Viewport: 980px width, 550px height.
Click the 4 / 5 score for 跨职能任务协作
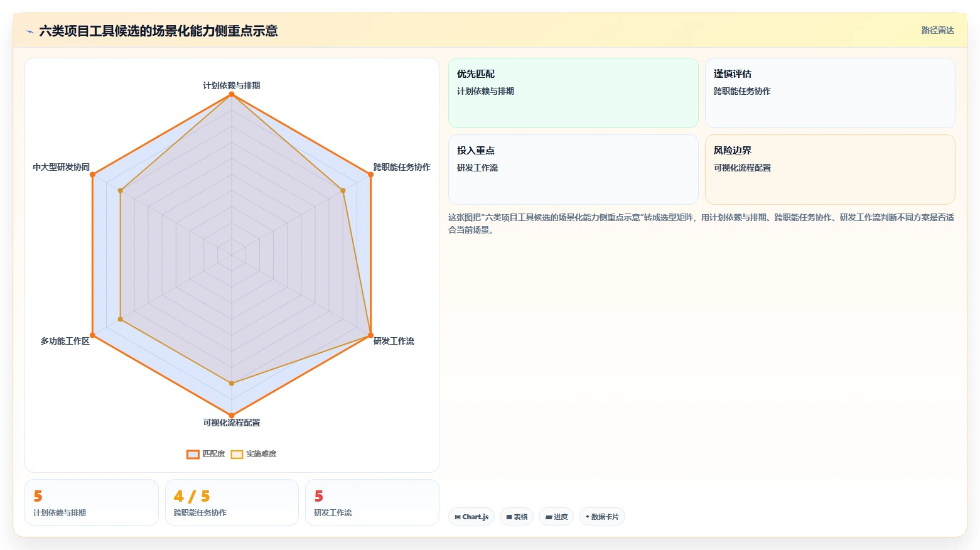(x=192, y=497)
